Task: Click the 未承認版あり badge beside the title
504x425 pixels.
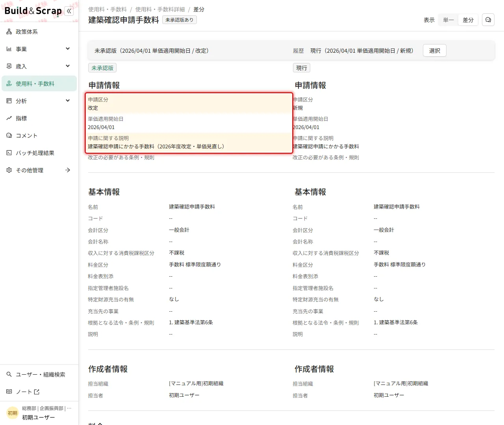Action: pyautogui.click(x=180, y=20)
